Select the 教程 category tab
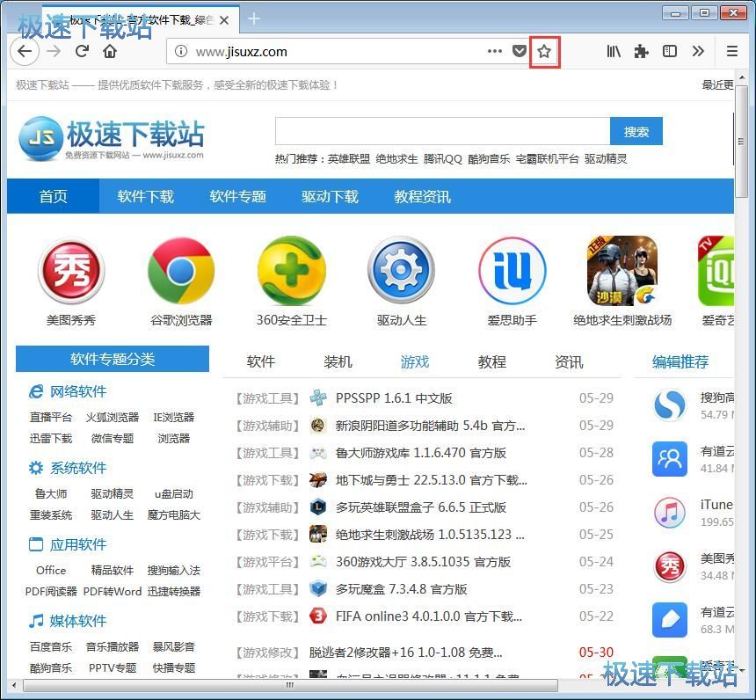 click(491, 361)
